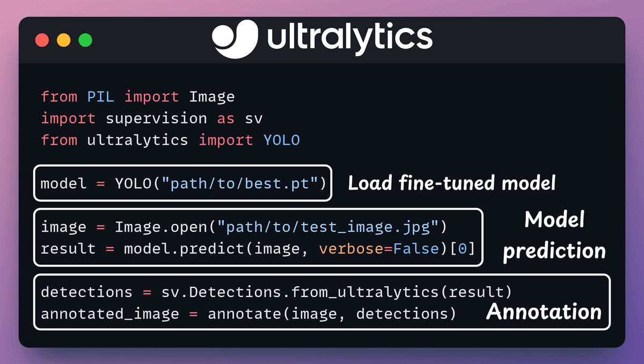Click the line 'from PIL import Image'

138,97
